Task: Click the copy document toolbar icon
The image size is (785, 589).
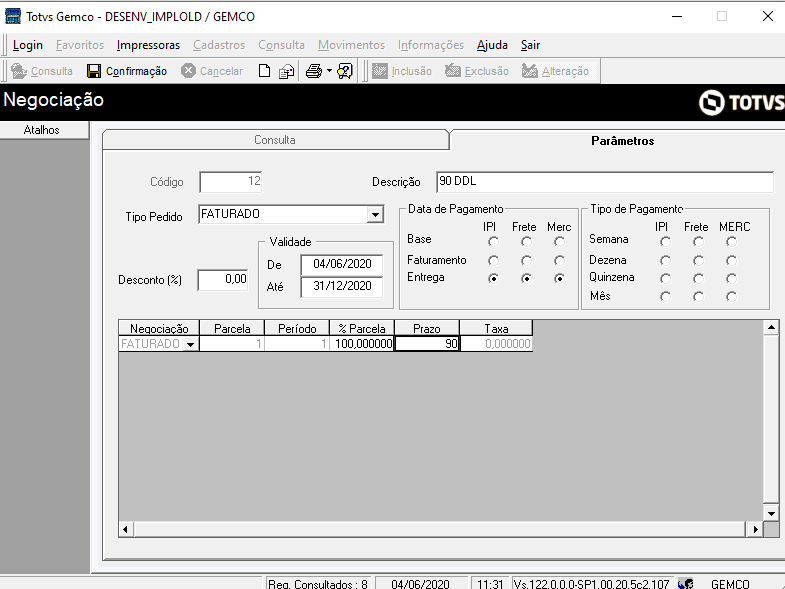Action: pos(286,71)
